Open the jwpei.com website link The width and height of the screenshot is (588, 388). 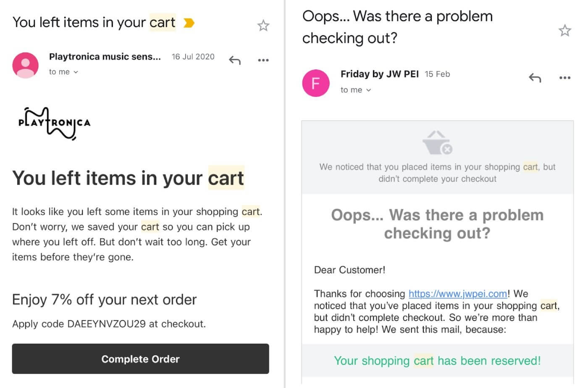click(458, 294)
